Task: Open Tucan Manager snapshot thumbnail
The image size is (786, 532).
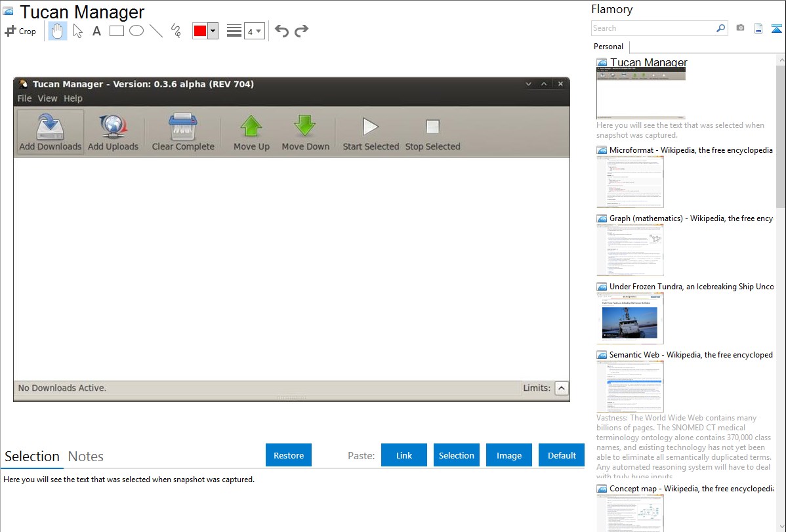Action: [640, 92]
